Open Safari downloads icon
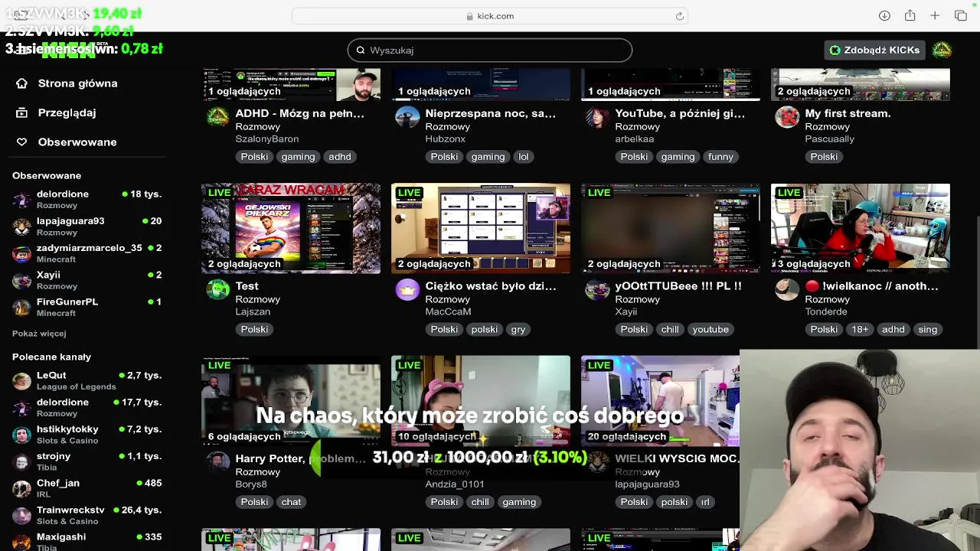Screen dimensions: 980x551 point(884,16)
